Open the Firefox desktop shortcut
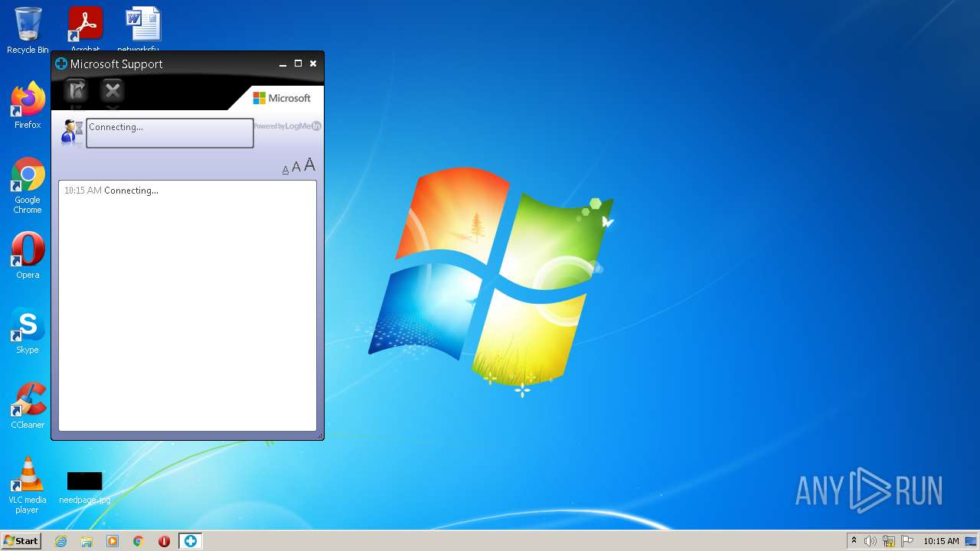 point(28,106)
